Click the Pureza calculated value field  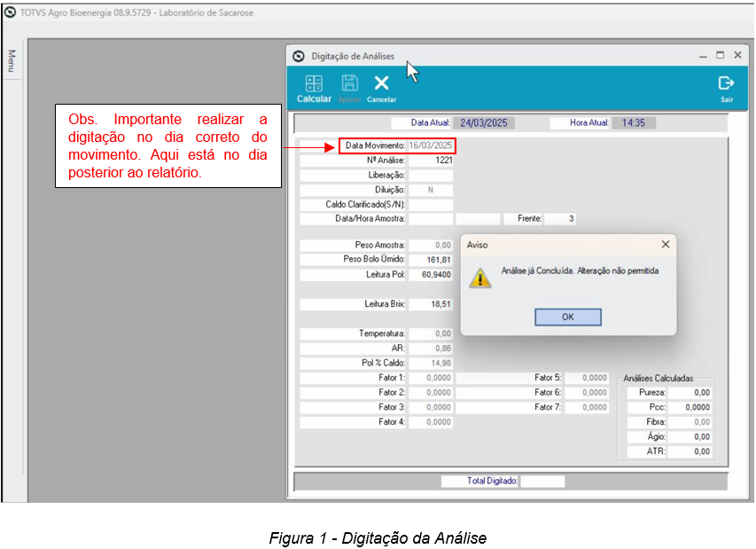tap(690, 392)
